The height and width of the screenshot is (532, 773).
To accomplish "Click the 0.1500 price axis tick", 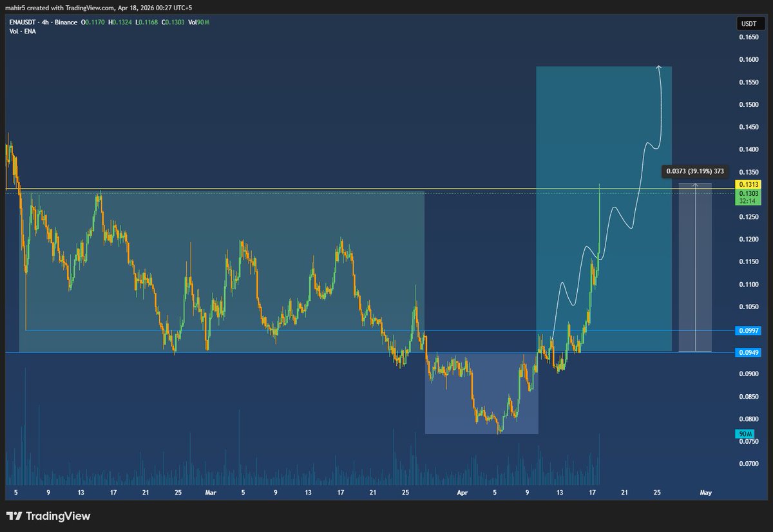I will [x=749, y=105].
